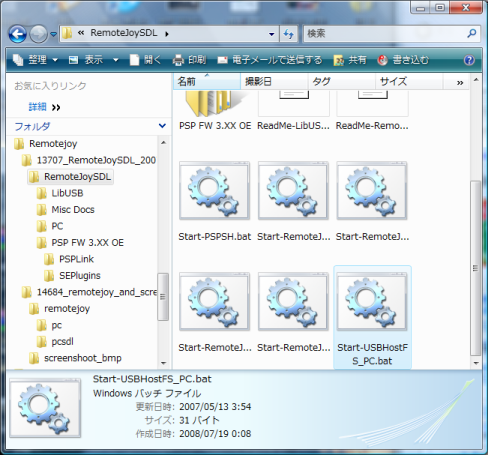This screenshot has width=488, height=455.
Task: Select 14684_remotejoy_and_scre folder in tree
Action: [89, 292]
